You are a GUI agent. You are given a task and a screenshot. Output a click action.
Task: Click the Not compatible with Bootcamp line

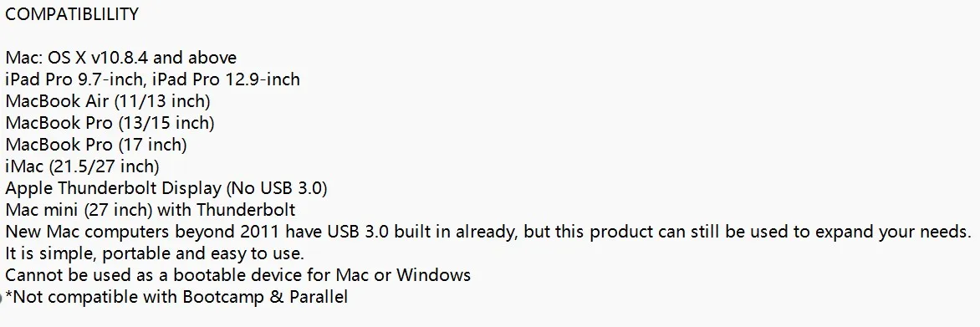tap(176, 297)
